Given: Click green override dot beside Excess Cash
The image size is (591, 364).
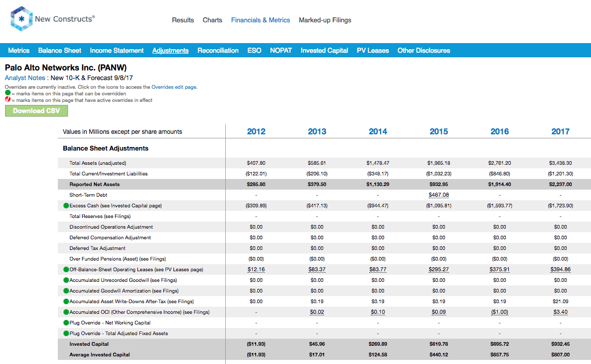Looking at the screenshot, I should pyautogui.click(x=66, y=206).
